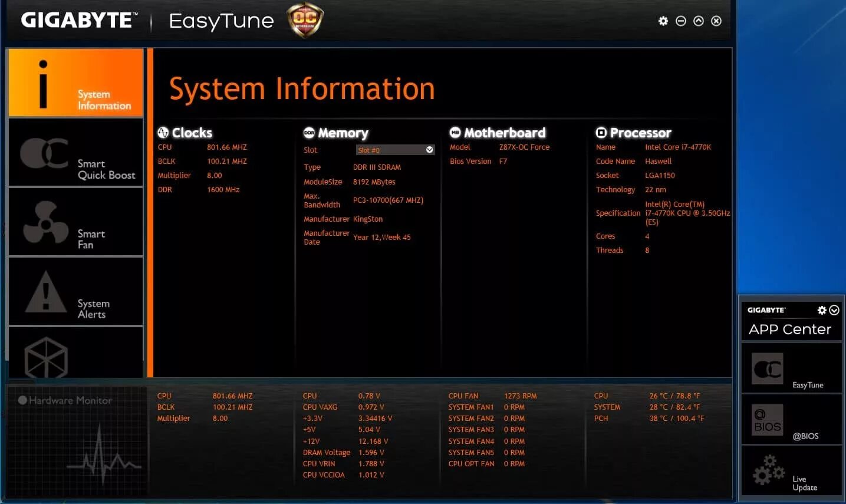Click the DRAM Voltage reading 1.596 V

pyautogui.click(x=371, y=453)
